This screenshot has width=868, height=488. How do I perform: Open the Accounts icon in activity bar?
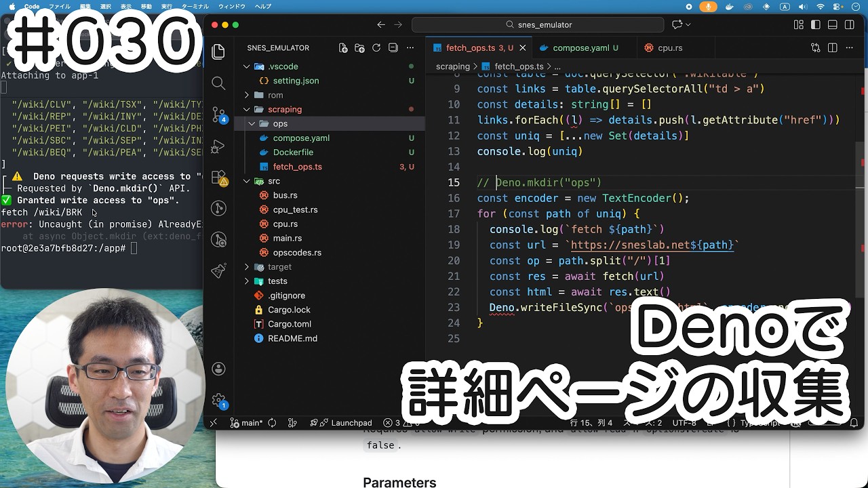[x=218, y=369]
